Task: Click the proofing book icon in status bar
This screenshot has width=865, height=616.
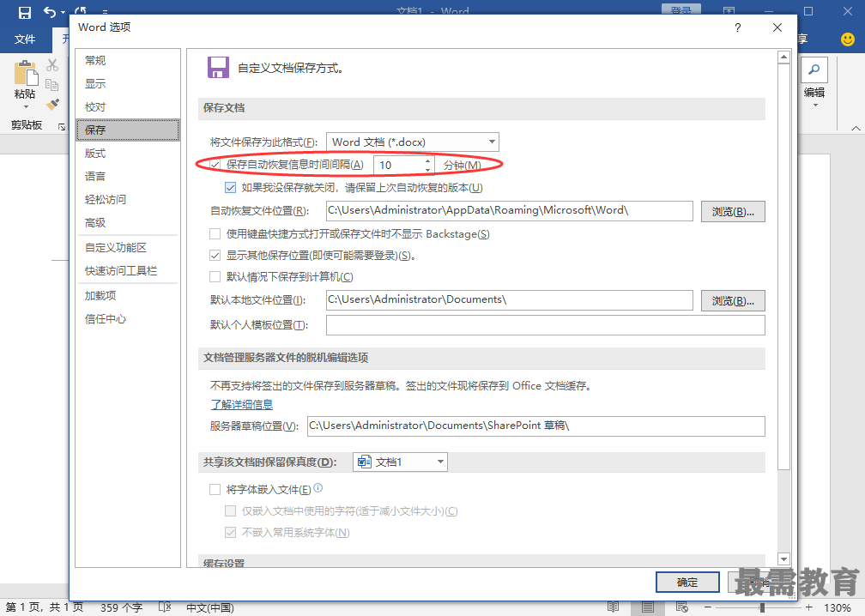Action: click(x=165, y=607)
